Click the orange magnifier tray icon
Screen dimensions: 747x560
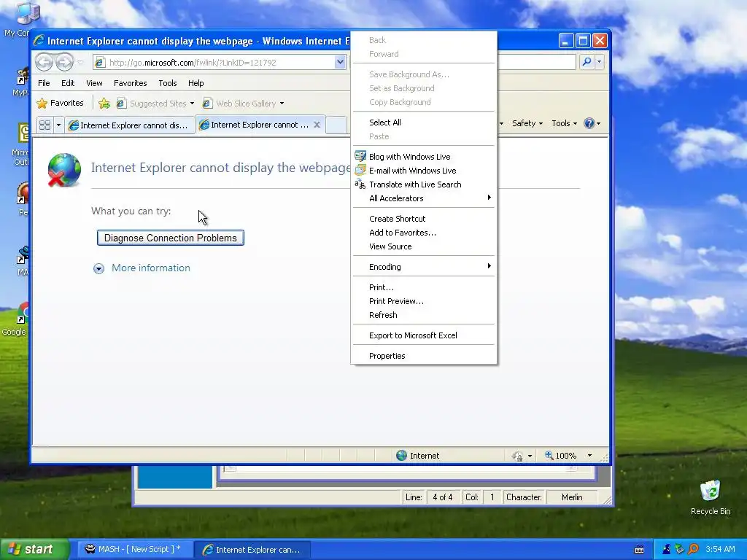click(x=693, y=550)
